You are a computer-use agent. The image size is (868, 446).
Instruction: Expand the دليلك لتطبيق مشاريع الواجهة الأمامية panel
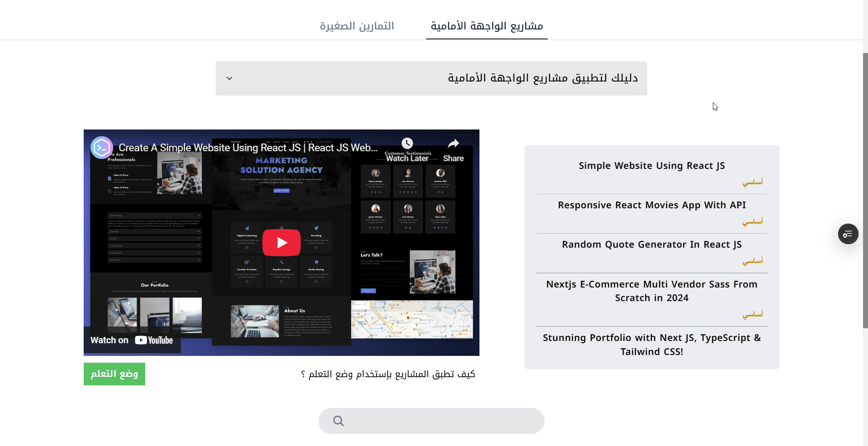coord(542,78)
